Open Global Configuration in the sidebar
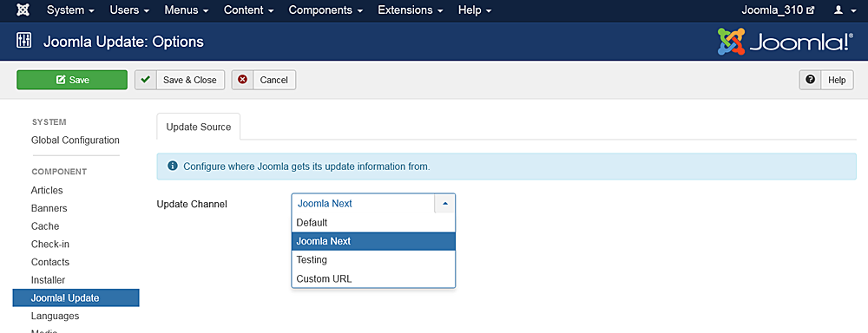This screenshot has height=333, width=868. 76,140
